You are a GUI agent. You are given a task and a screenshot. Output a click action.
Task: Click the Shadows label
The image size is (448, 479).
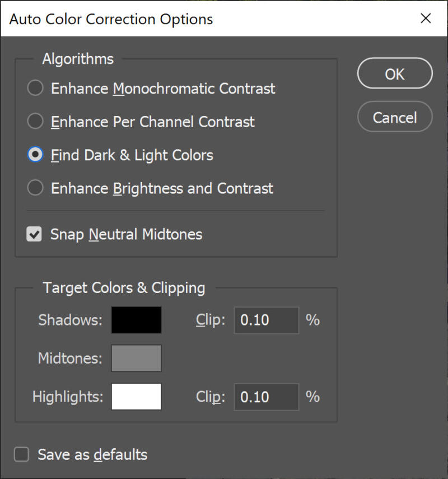coord(69,320)
